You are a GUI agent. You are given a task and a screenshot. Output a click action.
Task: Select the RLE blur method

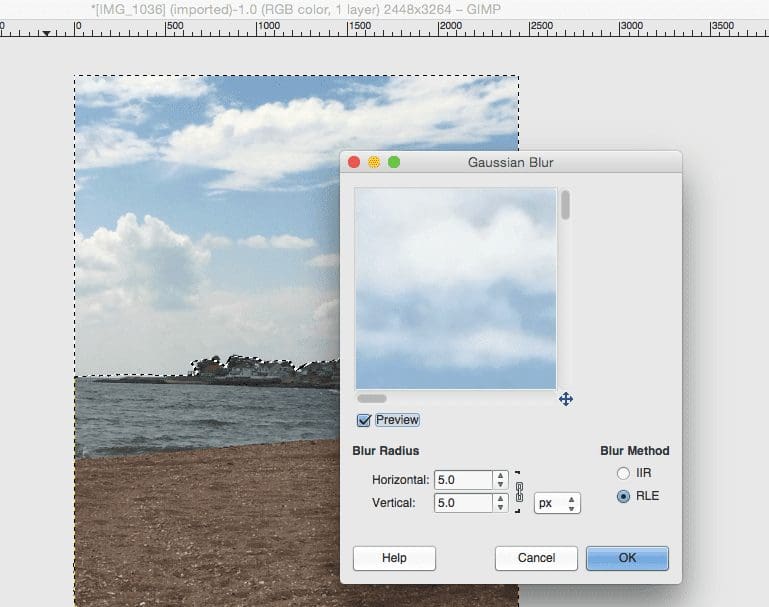pyautogui.click(x=623, y=496)
